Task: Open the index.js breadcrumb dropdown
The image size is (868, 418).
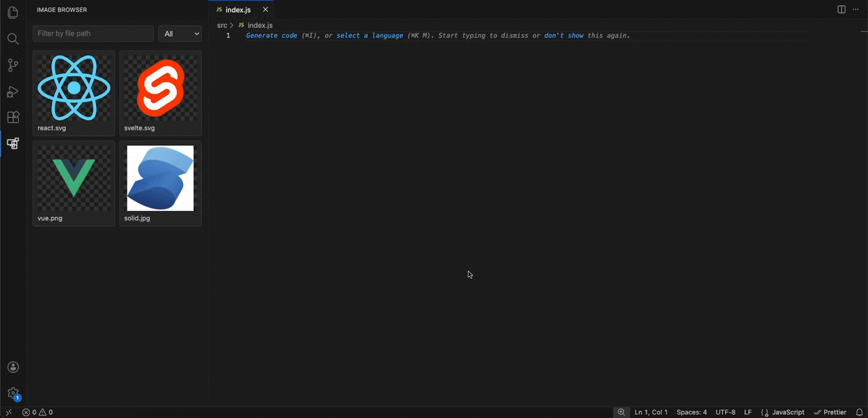Action: (x=260, y=24)
